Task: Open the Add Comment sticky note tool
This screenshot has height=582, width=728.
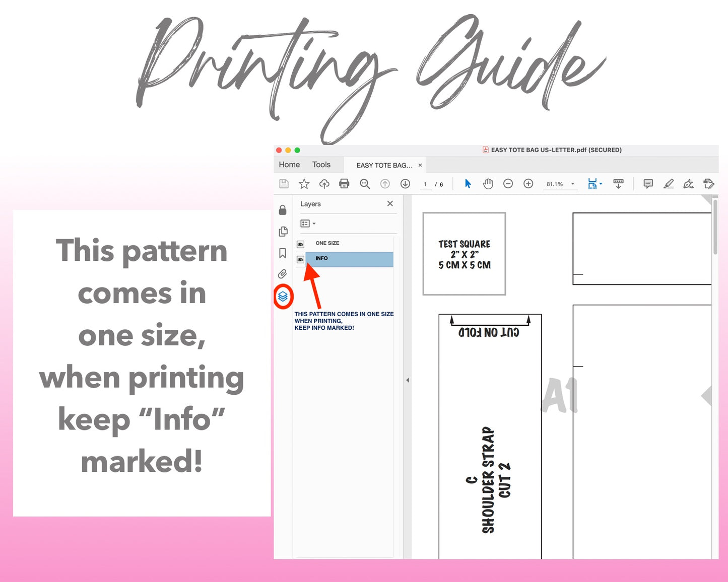Action: tap(648, 184)
